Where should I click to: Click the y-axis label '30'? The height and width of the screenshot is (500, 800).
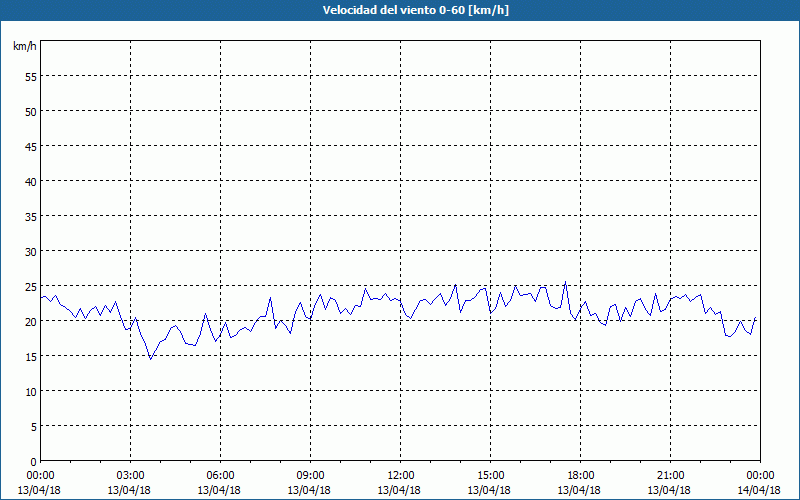(31, 252)
